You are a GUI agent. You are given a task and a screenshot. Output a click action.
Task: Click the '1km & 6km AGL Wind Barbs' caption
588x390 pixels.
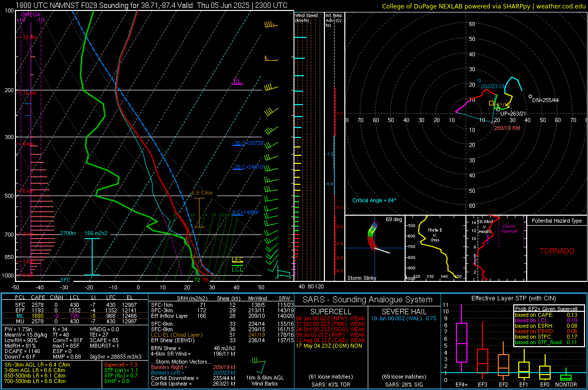(x=265, y=381)
